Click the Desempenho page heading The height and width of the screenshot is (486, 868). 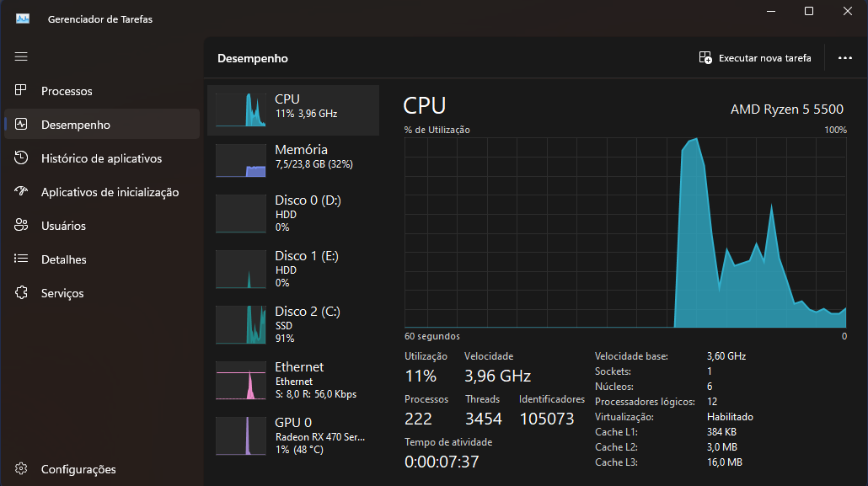(x=253, y=58)
